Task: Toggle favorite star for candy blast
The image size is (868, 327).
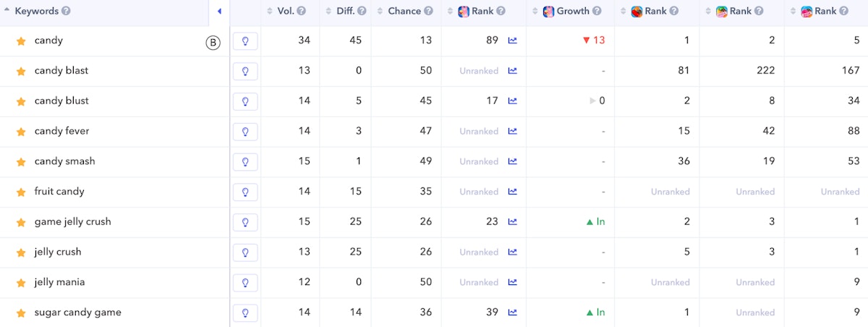Action: (x=21, y=72)
